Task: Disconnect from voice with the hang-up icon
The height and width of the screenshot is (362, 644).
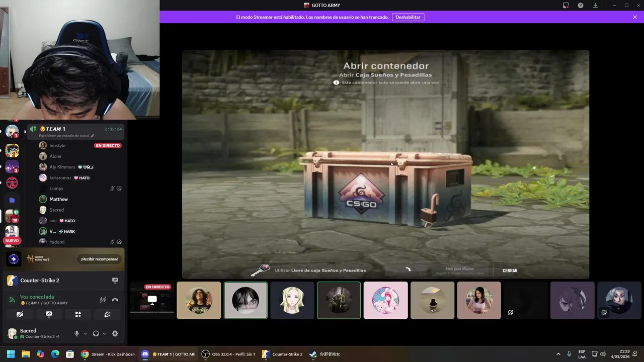Action: (115, 300)
